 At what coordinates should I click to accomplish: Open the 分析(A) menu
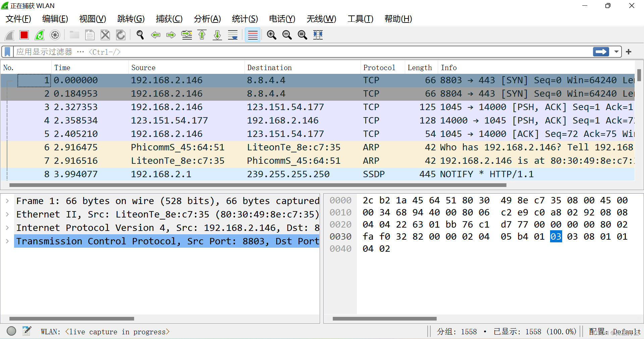(x=207, y=19)
